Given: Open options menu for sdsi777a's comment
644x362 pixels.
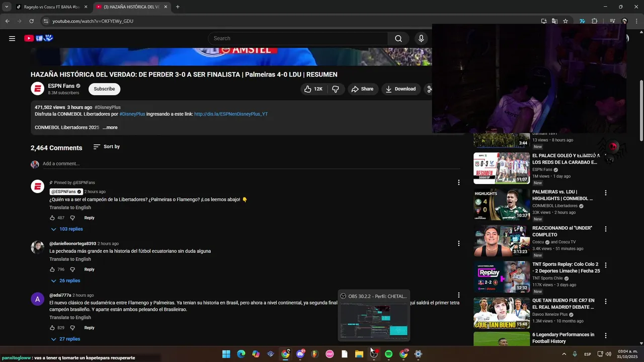Looking at the screenshot, I should tap(458, 295).
